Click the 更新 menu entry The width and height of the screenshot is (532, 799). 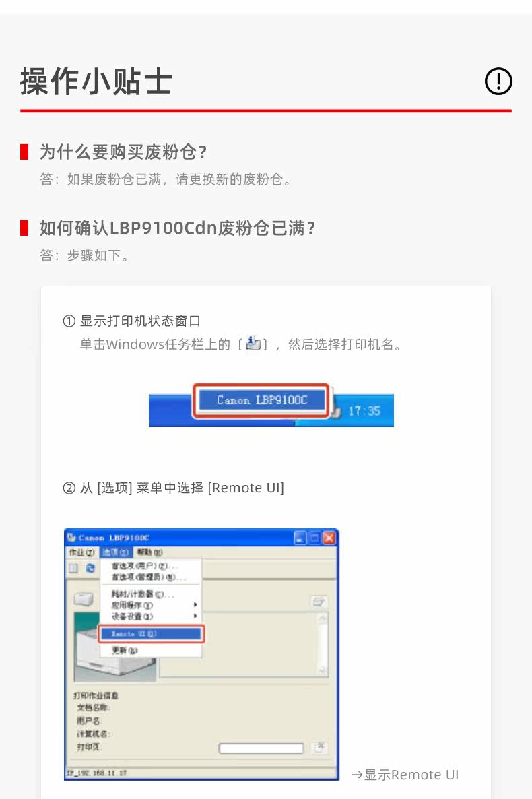pos(125,650)
